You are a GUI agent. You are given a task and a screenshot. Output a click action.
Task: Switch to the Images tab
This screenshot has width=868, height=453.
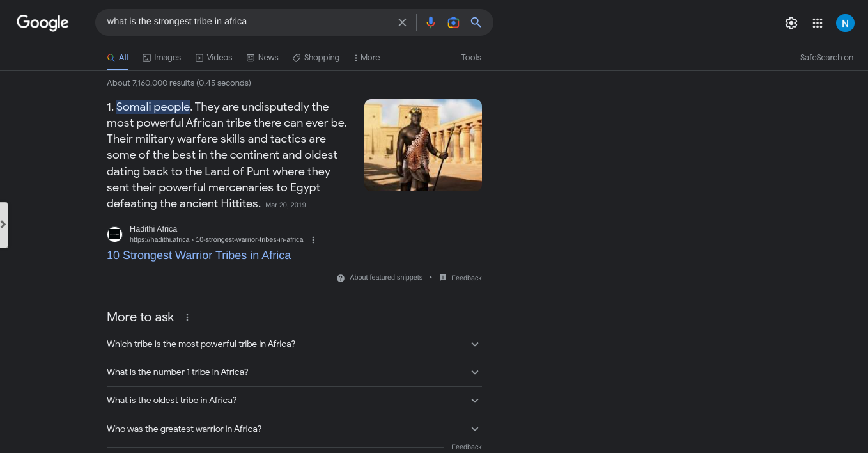point(162,58)
